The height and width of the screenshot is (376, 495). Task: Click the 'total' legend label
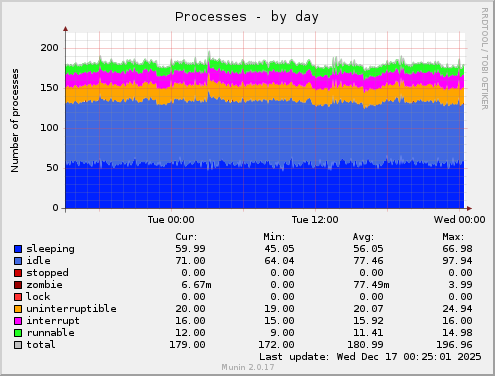point(41,344)
